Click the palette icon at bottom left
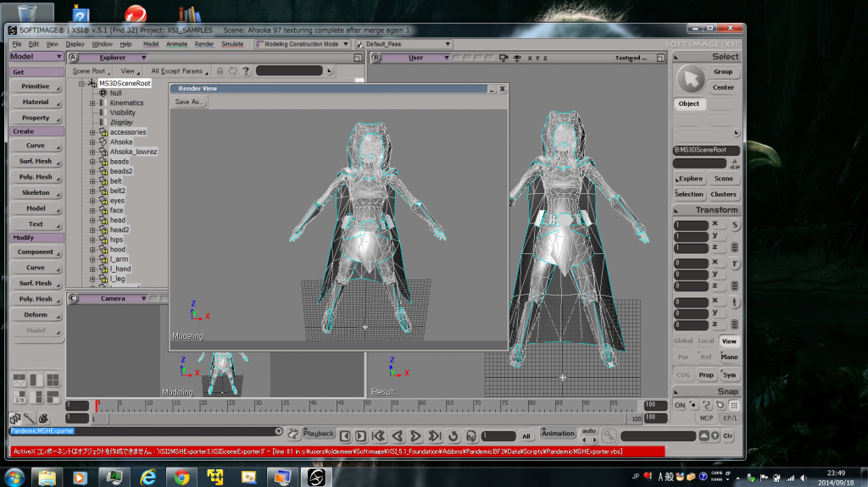 43,418
